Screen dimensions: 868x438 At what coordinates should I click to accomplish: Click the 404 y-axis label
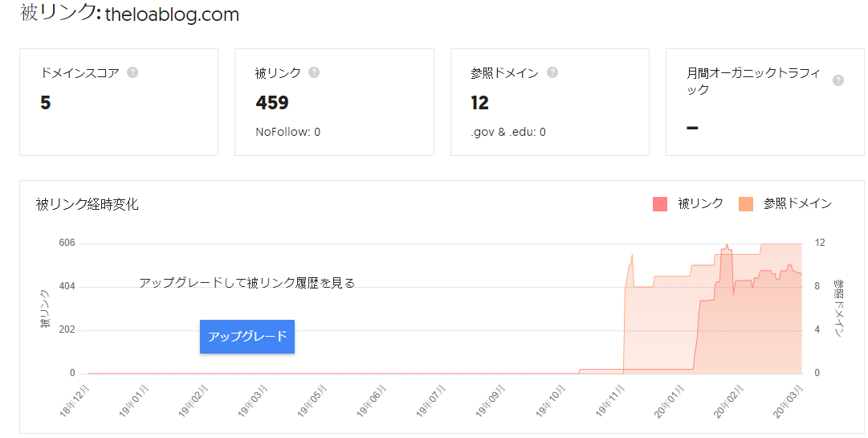[67, 286]
